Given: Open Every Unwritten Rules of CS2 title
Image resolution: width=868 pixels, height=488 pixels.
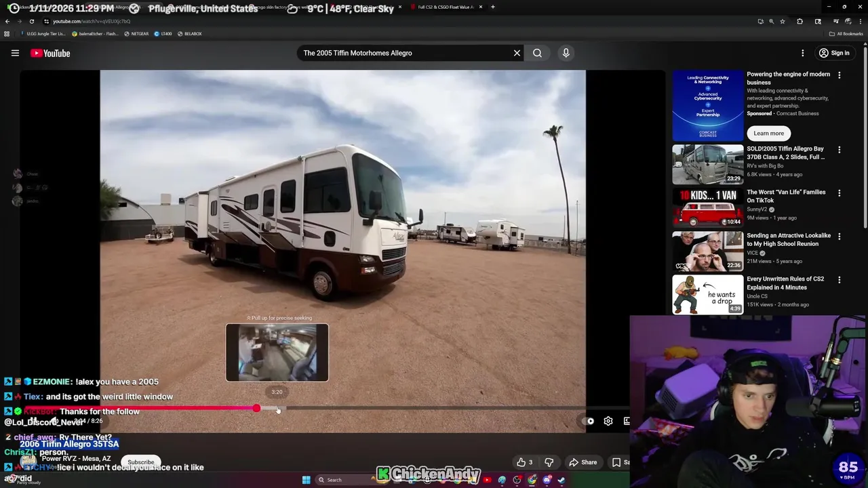Looking at the screenshot, I should pyautogui.click(x=785, y=283).
